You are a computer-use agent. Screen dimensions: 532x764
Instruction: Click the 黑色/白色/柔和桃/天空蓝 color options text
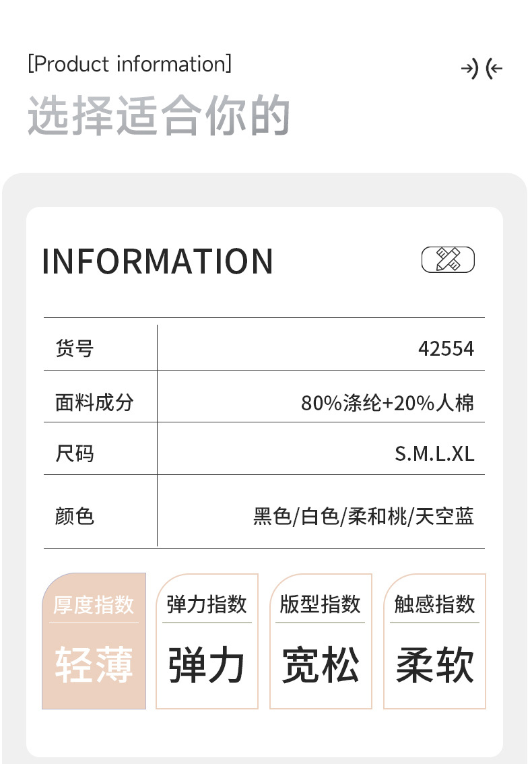tap(364, 517)
